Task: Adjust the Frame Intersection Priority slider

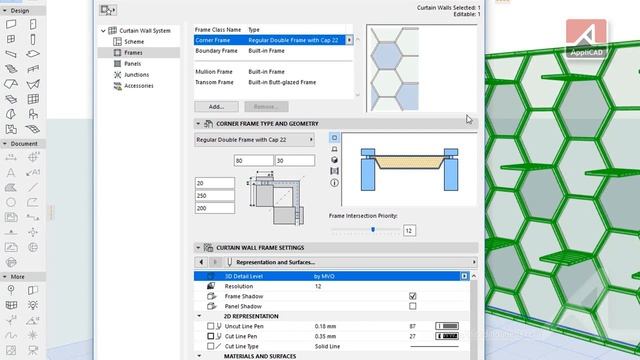Action: click(373, 229)
